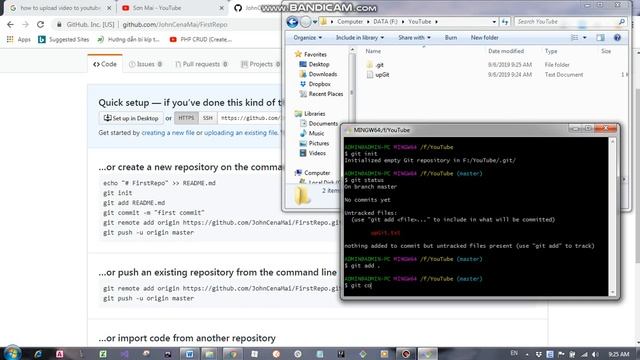Viewport: 640px width, 360px height.
Task: Sort files by Type column
Action: (551, 51)
